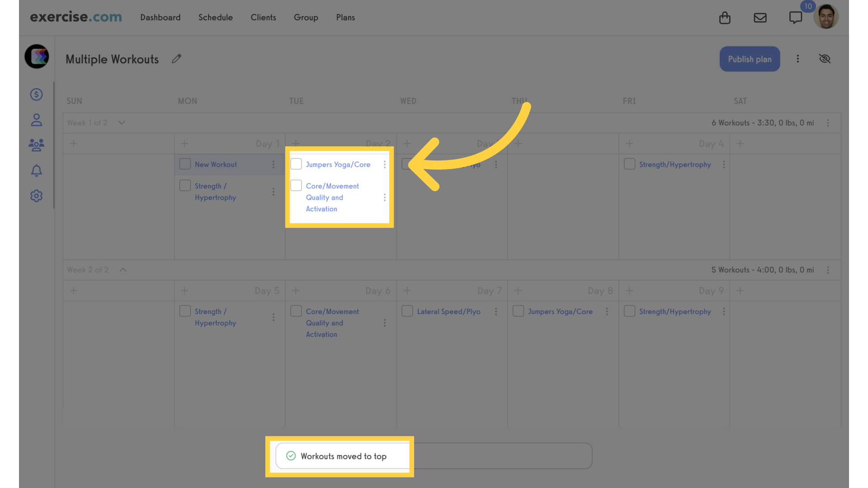The image size is (868, 488).
Task: Open the Plans menu tab
Action: (344, 17)
